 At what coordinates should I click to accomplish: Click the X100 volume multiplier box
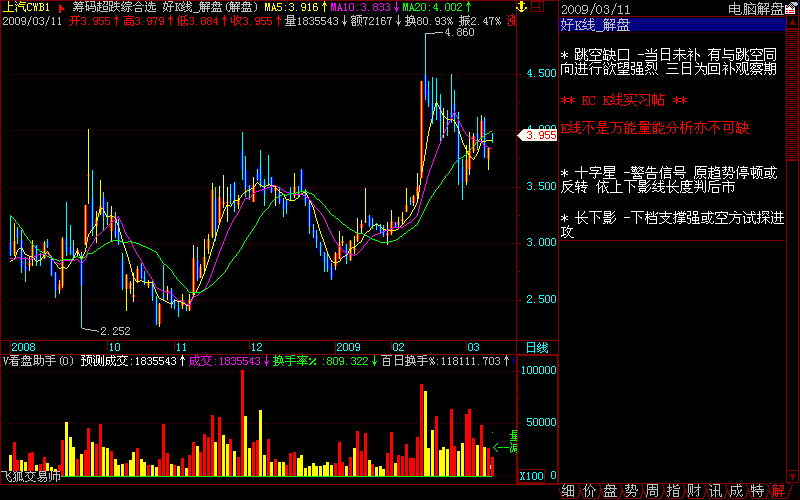point(531,476)
